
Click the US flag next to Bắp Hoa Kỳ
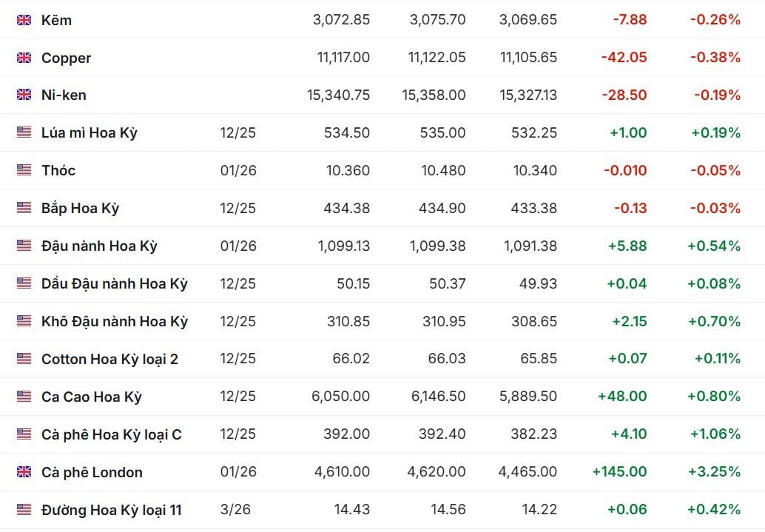point(24,208)
